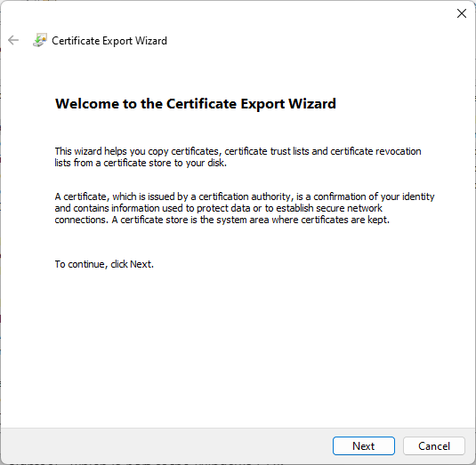Close the wizard with the X button
This screenshot has width=476, height=465.
462,13
